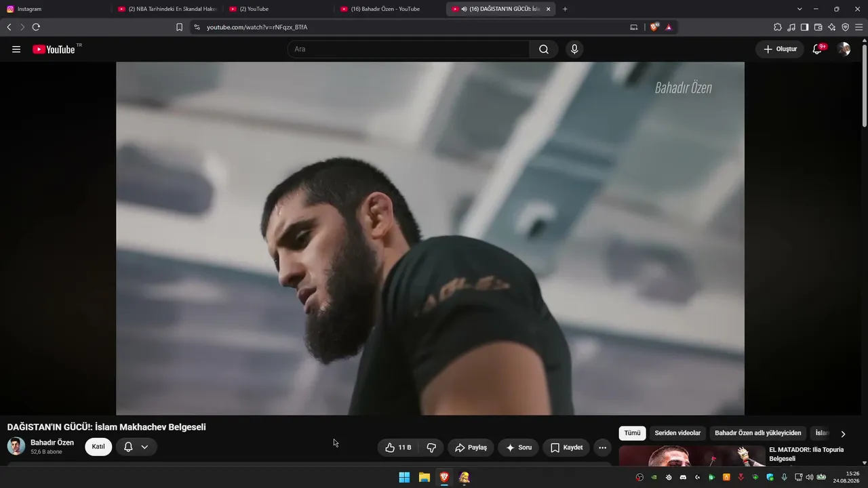
Task: Open Discord from the system tray
Action: [683, 477]
